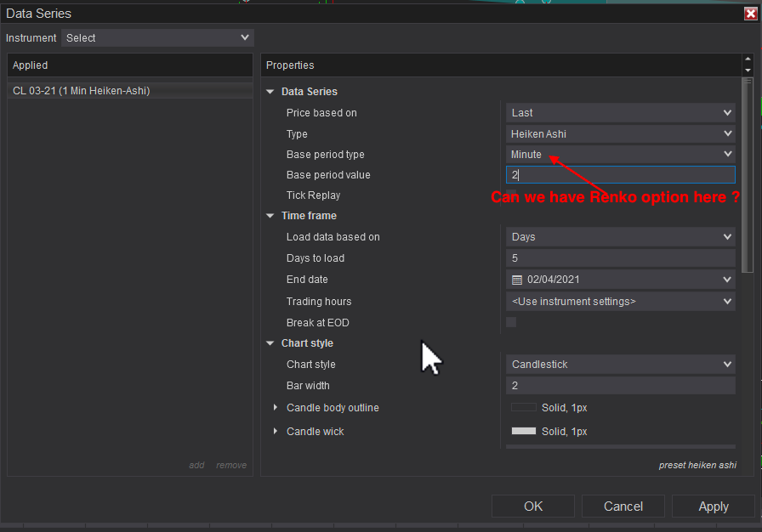Open the End date calendar icon
The width and height of the screenshot is (762, 532).
[517, 280]
